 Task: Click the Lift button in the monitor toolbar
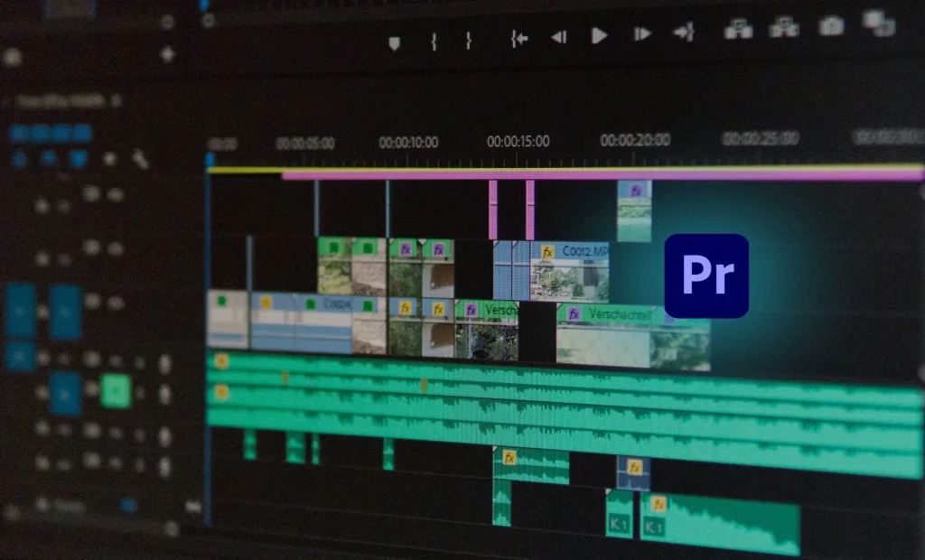[738, 28]
